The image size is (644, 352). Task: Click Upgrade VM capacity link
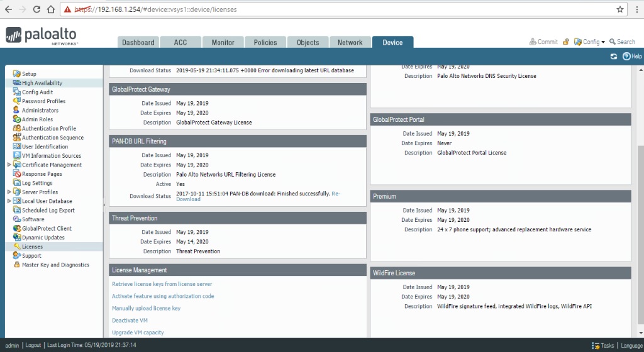click(x=138, y=333)
